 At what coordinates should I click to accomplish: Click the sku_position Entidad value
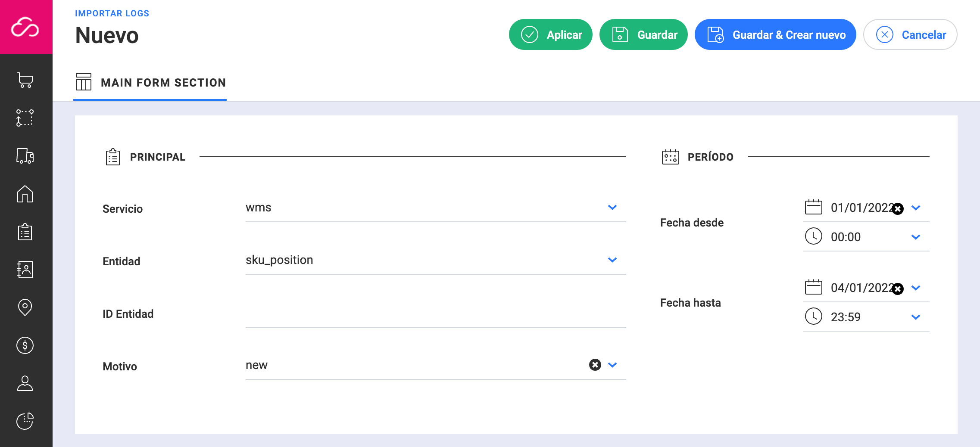point(279,260)
